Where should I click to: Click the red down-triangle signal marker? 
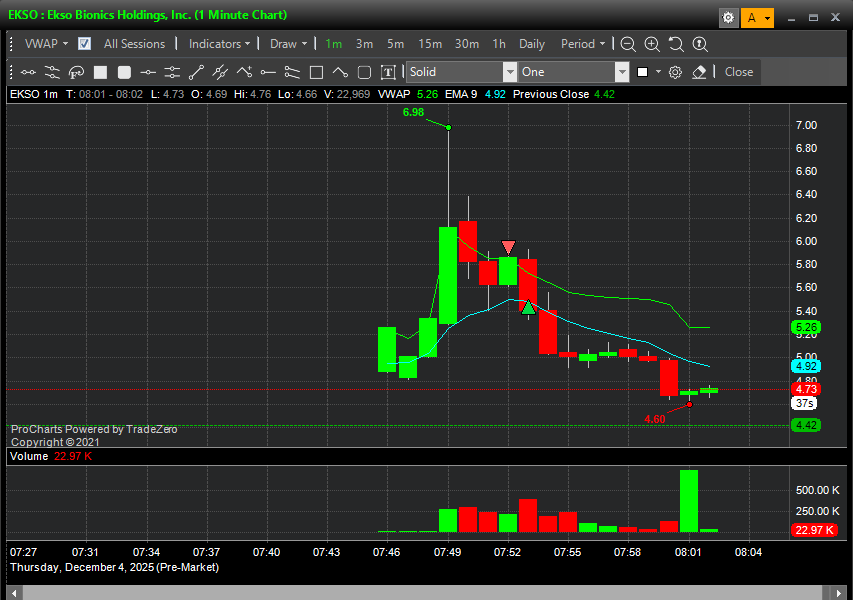(508, 248)
